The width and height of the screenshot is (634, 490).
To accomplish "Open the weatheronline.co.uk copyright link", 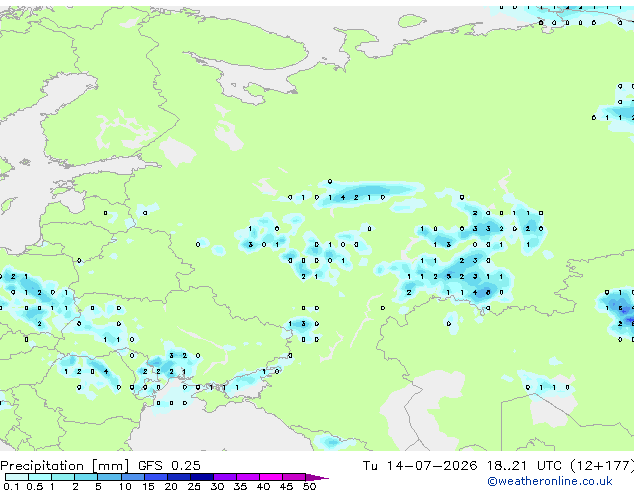I will (x=550, y=481).
